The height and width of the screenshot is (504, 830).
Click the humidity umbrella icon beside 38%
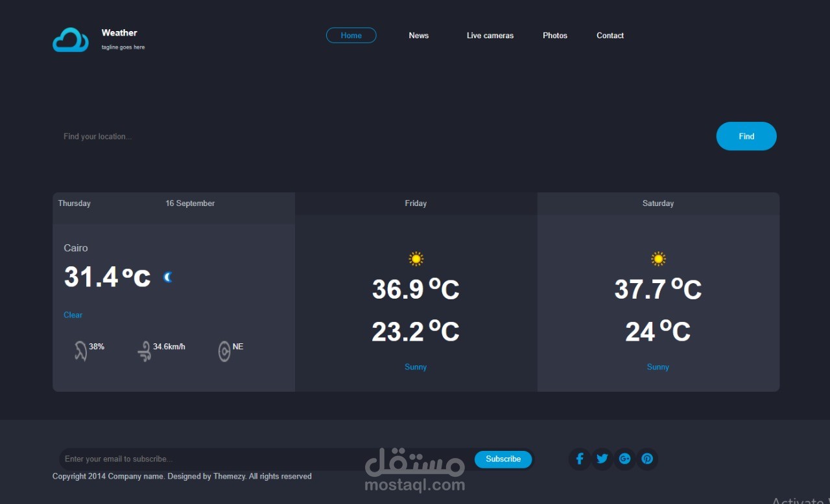click(80, 351)
